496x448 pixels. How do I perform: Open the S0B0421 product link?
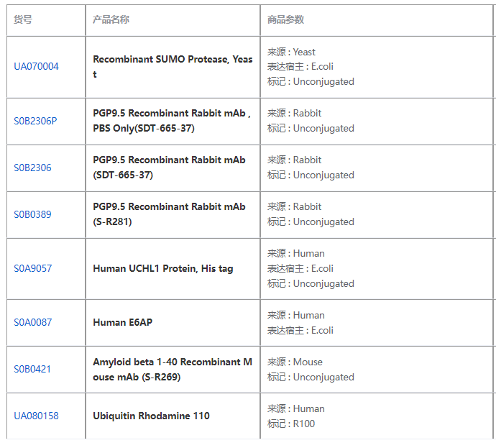[x=32, y=369]
